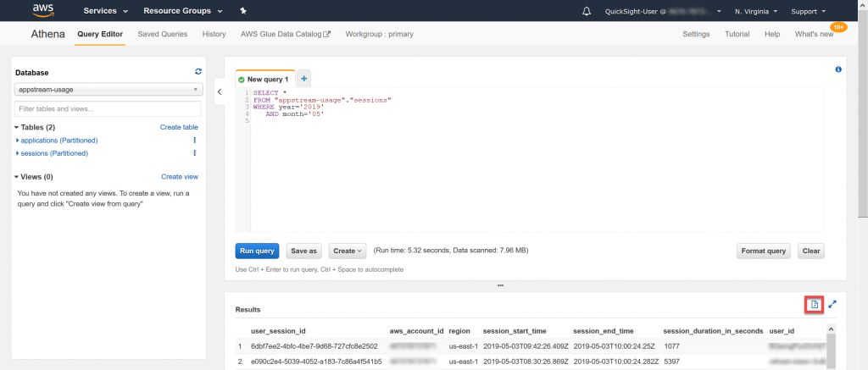Open the History tab

click(x=214, y=34)
